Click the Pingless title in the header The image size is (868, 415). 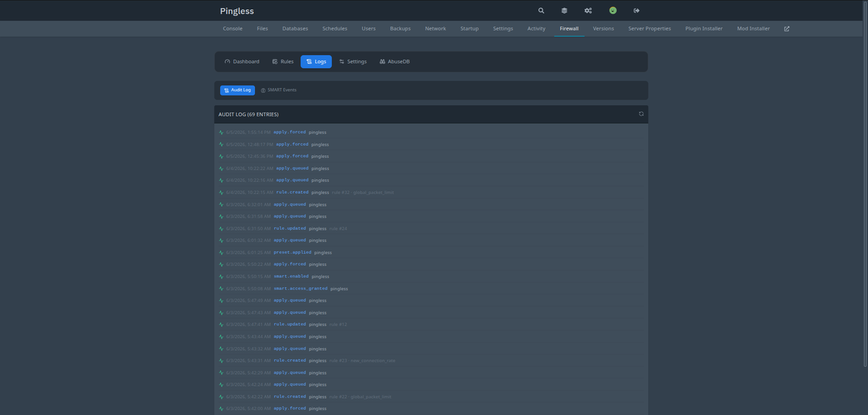coord(237,11)
